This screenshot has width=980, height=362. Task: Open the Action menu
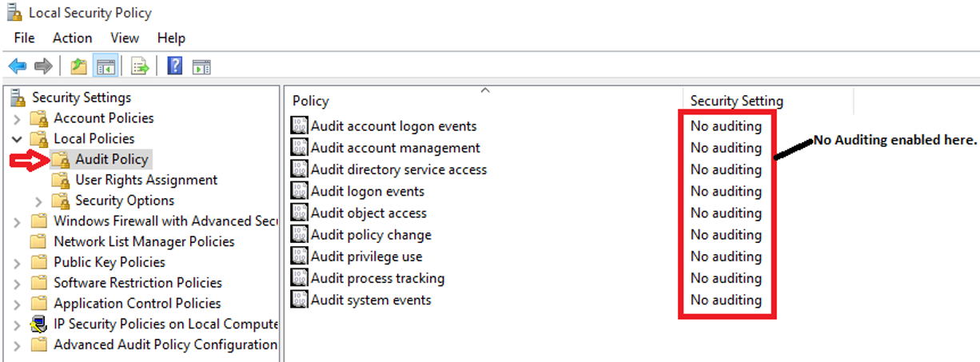coord(73,38)
